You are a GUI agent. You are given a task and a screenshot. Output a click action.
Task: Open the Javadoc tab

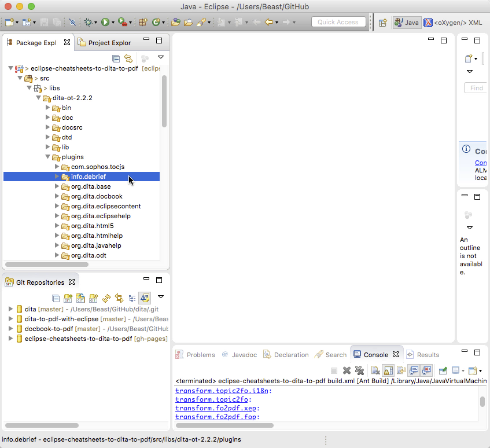240,355
